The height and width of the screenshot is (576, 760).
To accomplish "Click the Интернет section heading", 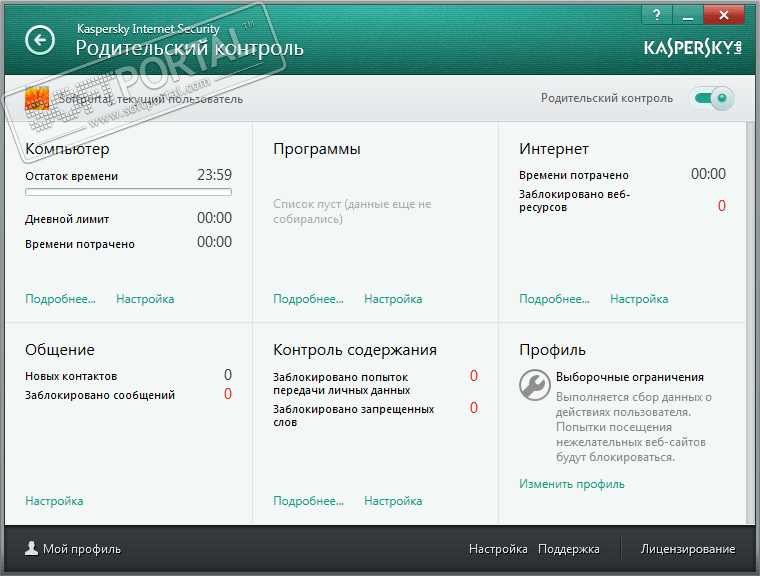I will coord(554,149).
